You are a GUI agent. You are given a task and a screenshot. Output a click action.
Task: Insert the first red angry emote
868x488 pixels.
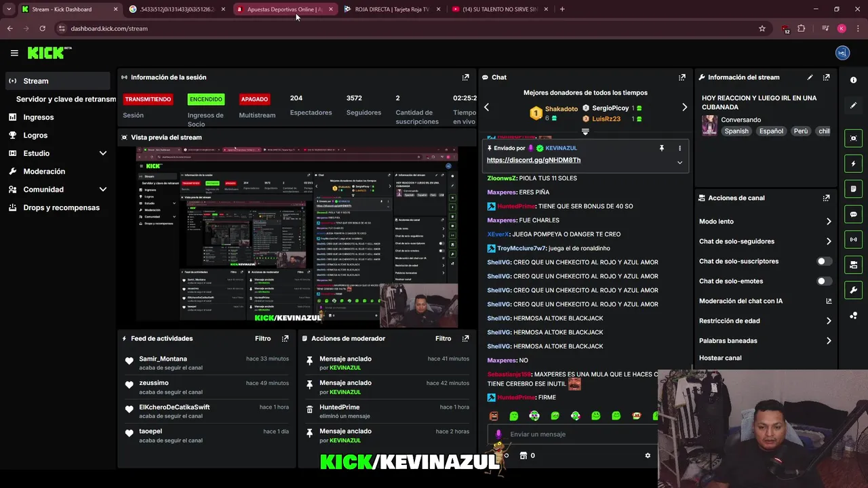coord(494,415)
